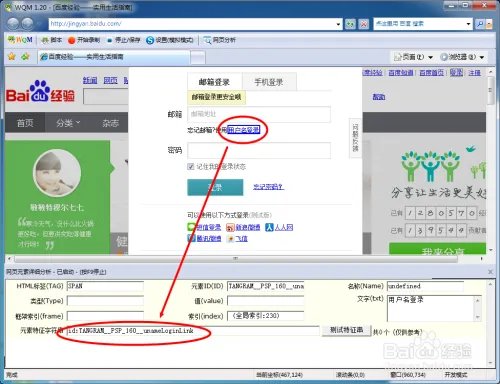Log in with the 新浪微博 Sina Weibo link
This screenshot has width=500, height=384.
point(248,227)
